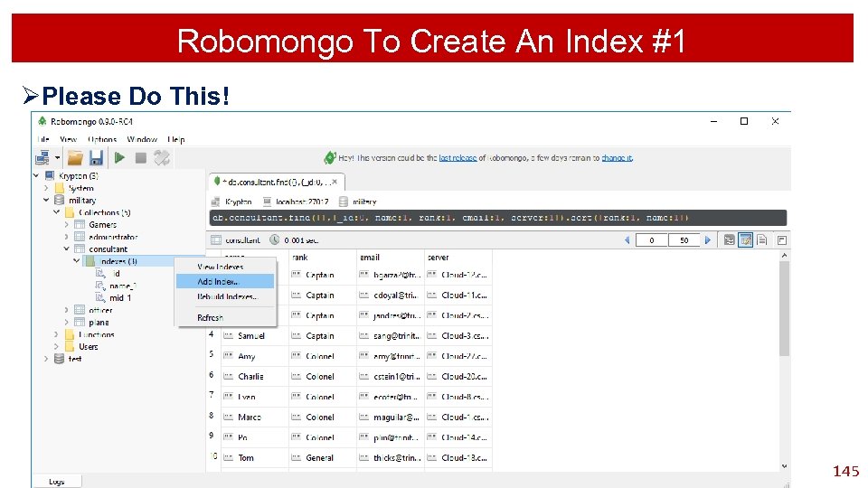Click the server column header

[458, 258]
